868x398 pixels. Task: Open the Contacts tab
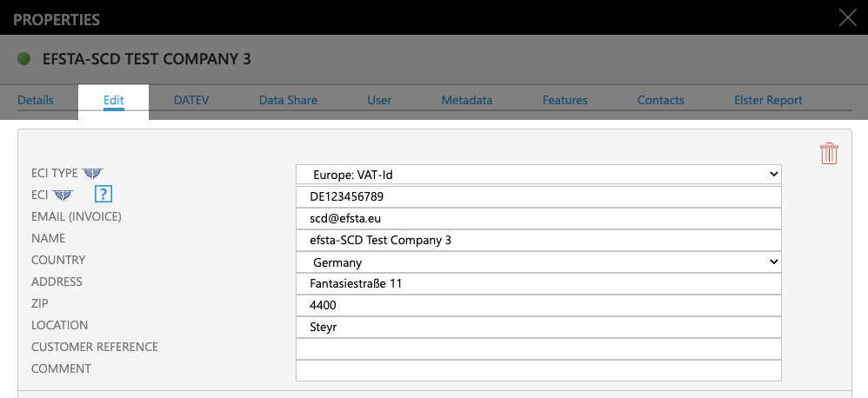tap(660, 100)
